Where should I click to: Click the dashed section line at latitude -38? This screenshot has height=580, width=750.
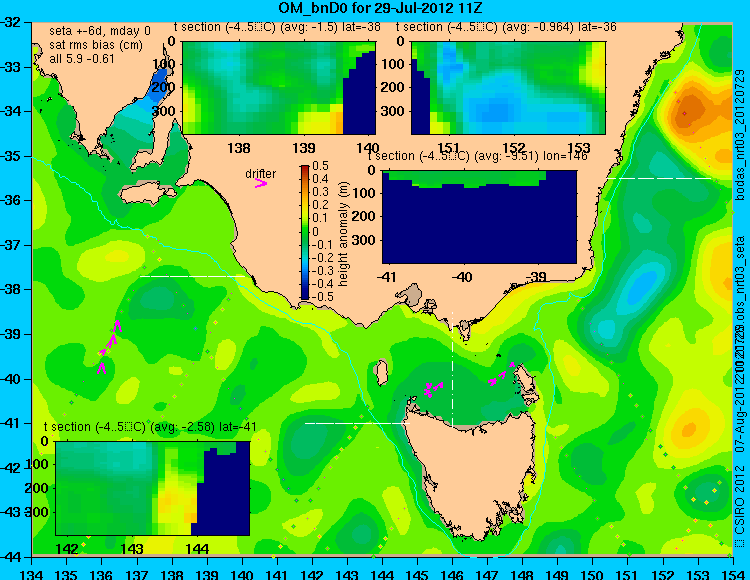pyautogui.click(x=192, y=276)
